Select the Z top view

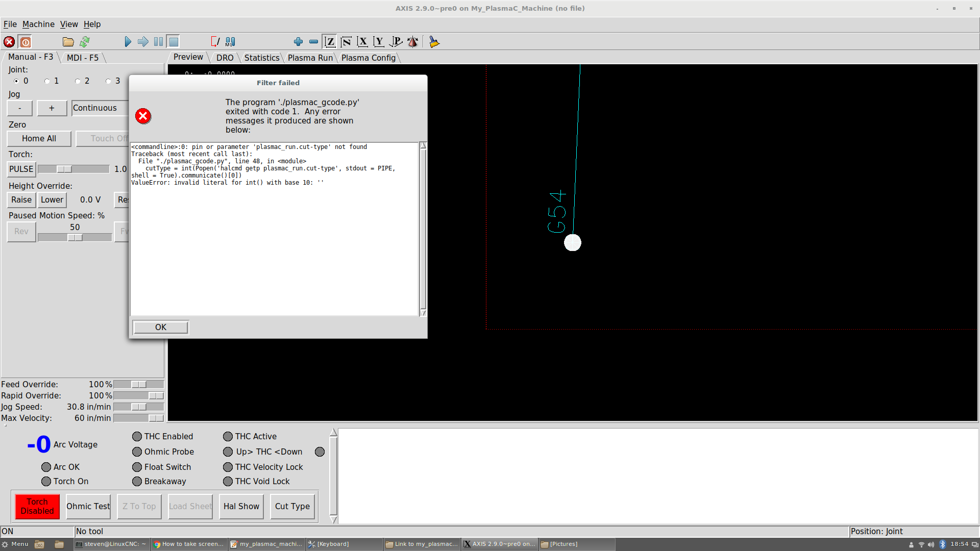point(330,42)
